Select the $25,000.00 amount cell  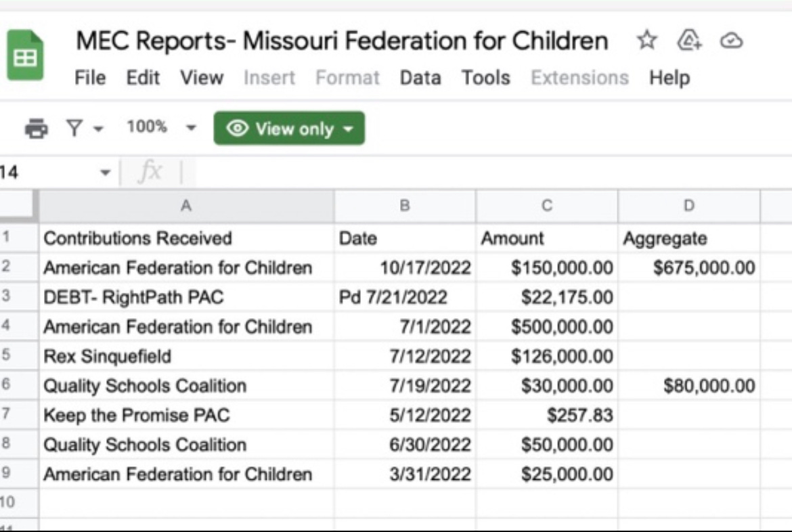[x=546, y=474]
